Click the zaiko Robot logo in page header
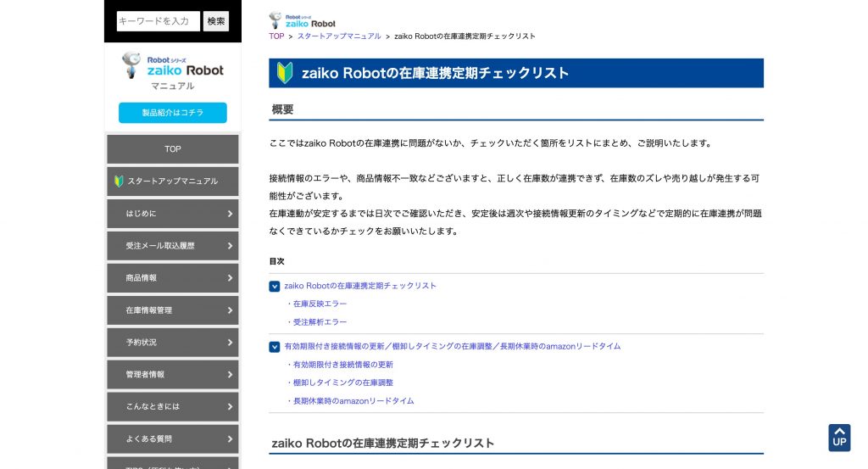Image resolution: width=868 pixels, height=469 pixels. tap(303, 20)
